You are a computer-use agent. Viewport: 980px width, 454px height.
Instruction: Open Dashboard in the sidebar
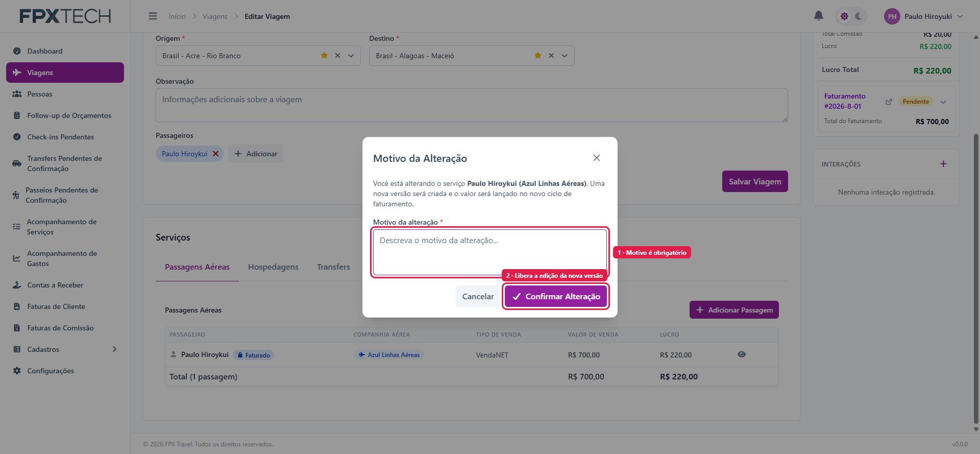[x=65, y=51]
